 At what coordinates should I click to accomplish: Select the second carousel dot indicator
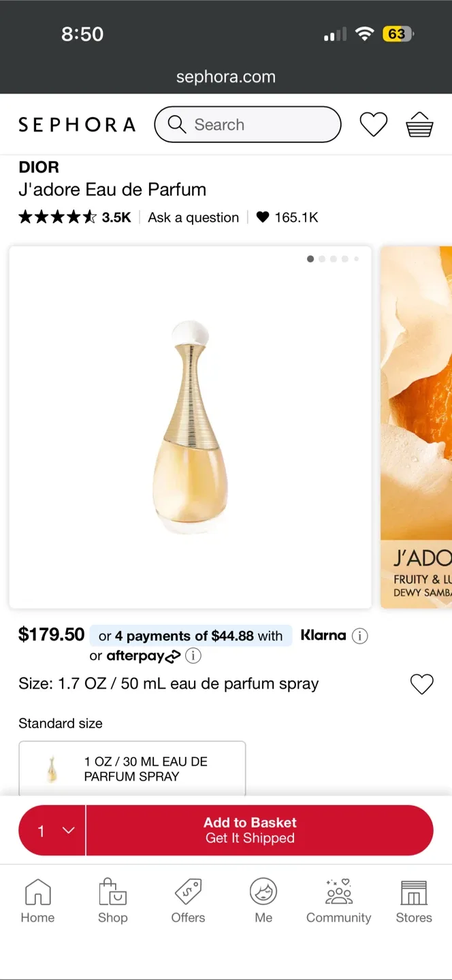pyautogui.click(x=321, y=259)
